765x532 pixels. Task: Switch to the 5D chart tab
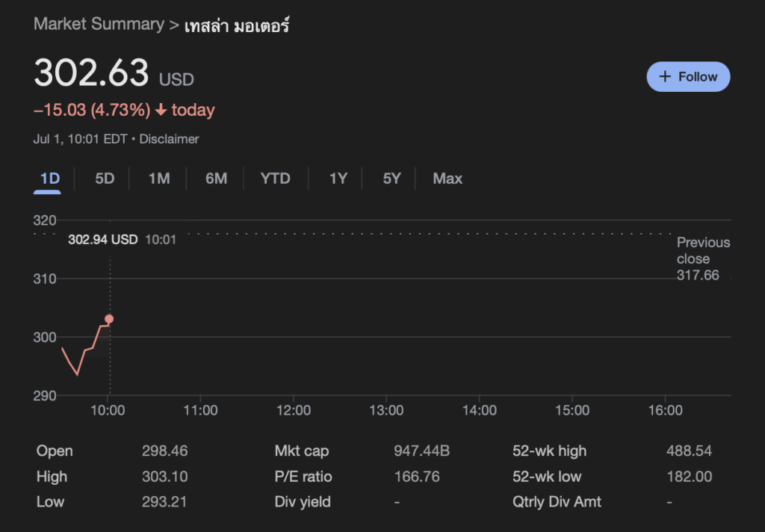coord(105,179)
